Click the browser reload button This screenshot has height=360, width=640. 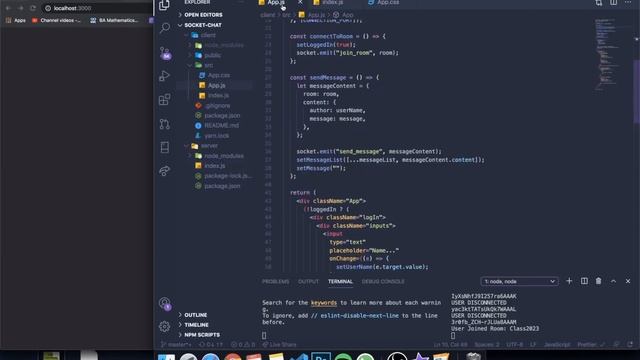tap(33, 8)
